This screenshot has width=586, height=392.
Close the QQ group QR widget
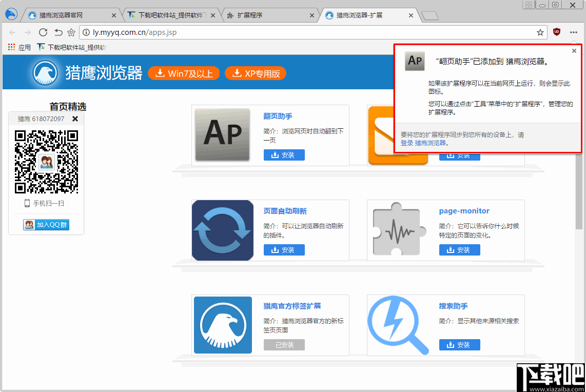point(75,119)
